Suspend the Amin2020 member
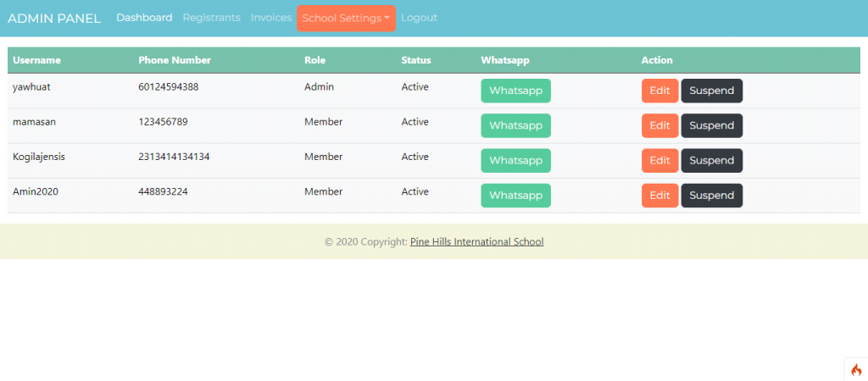 (711, 196)
